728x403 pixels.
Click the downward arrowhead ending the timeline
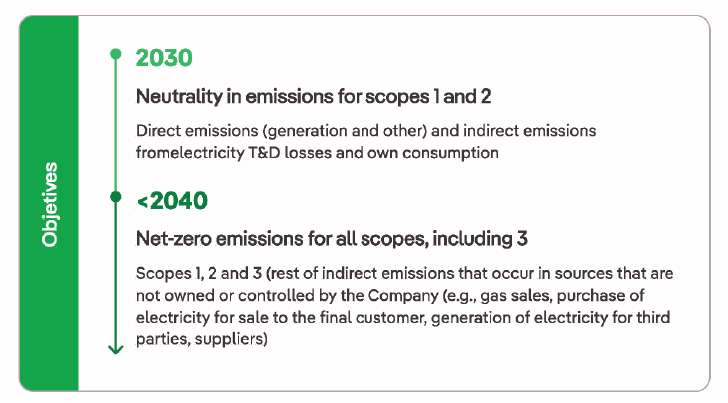click(116, 347)
